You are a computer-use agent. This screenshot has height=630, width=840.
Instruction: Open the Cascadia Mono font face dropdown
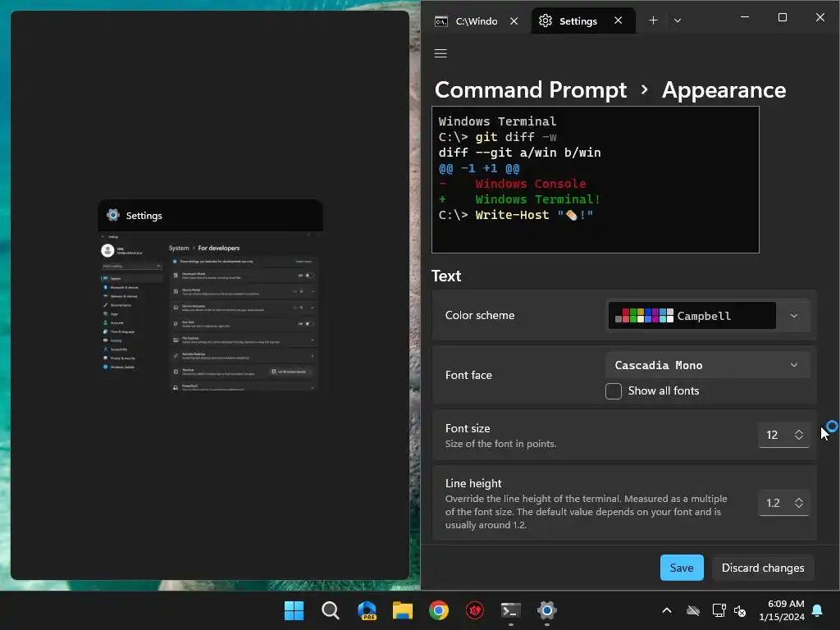pos(707,365)
